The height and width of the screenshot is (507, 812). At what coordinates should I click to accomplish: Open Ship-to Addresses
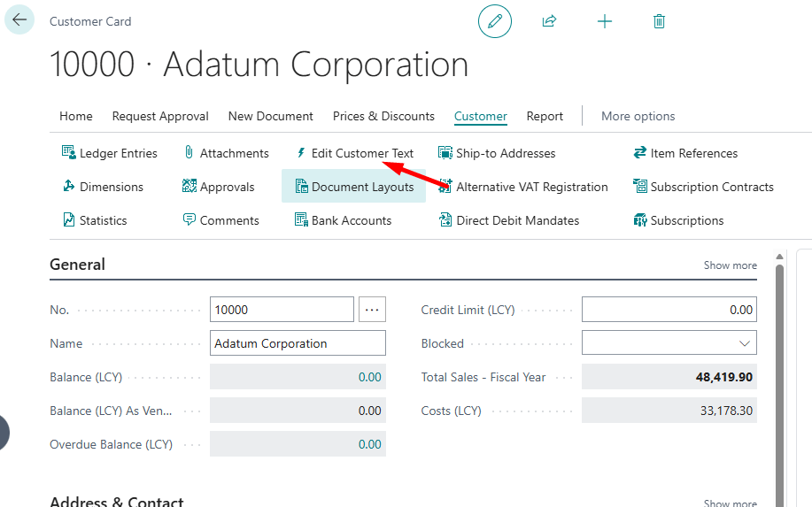click(x=497, y=153)
